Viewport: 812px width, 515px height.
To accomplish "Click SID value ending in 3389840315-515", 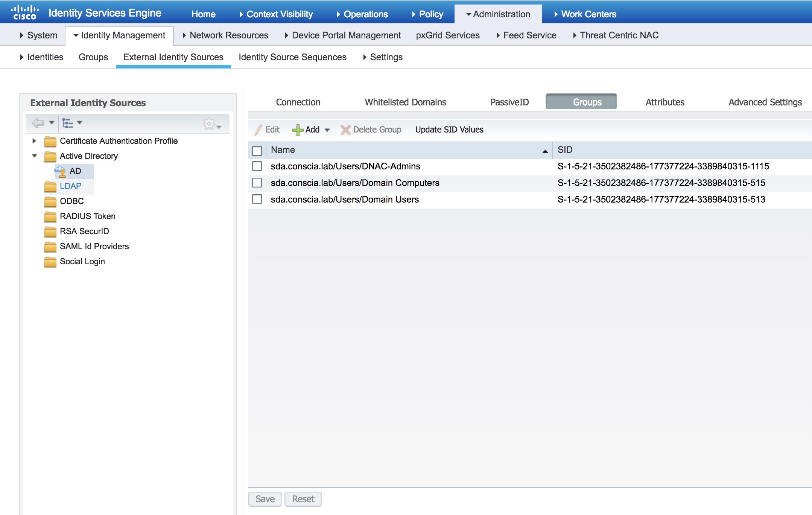I will 661,183.
